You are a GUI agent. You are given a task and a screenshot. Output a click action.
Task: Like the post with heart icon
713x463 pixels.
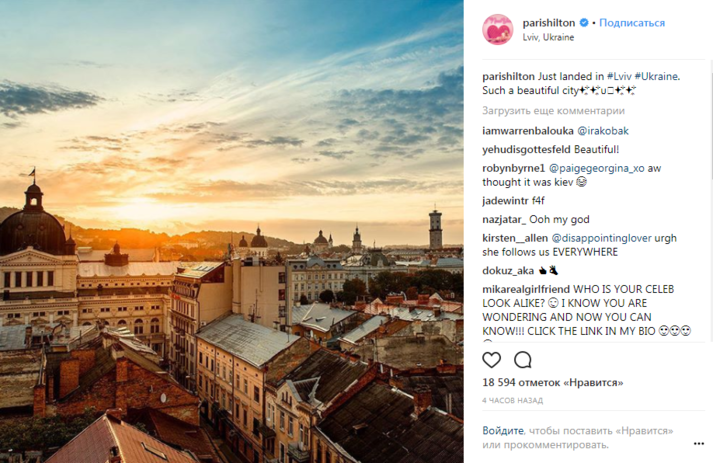pos(492,360)
